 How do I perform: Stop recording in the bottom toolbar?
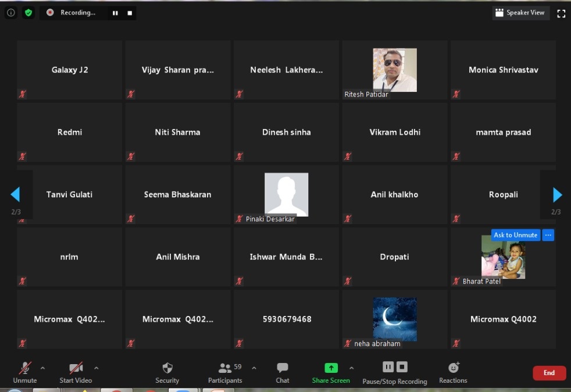click(x=402, y=367)
